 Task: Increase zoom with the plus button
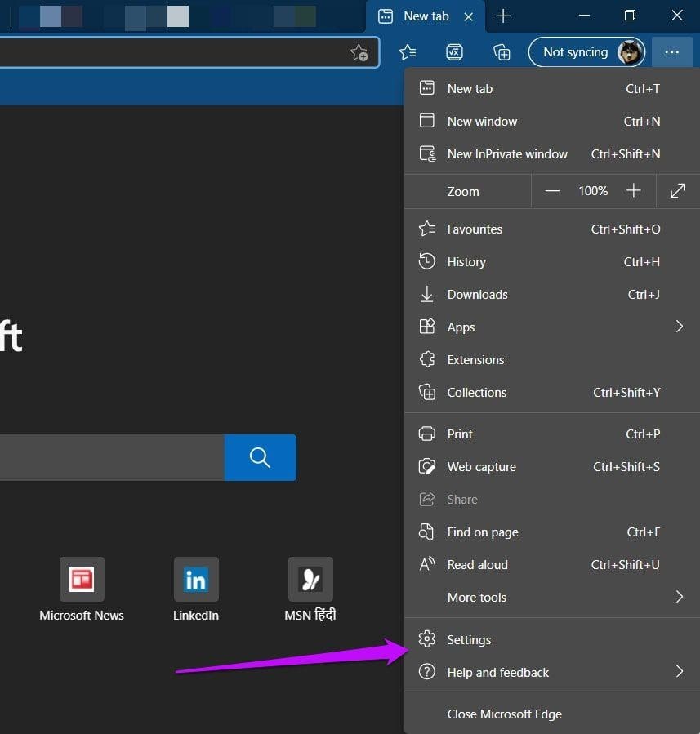634,191
